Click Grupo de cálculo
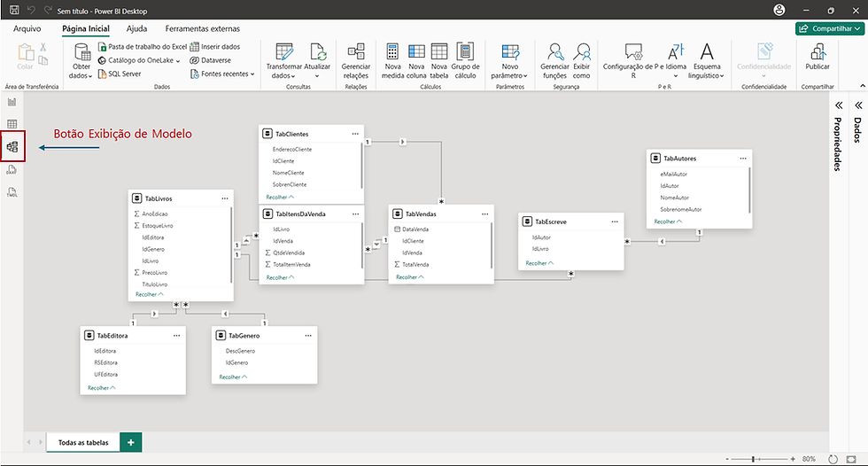Screen dimensions: 868x466 point(465,61)
